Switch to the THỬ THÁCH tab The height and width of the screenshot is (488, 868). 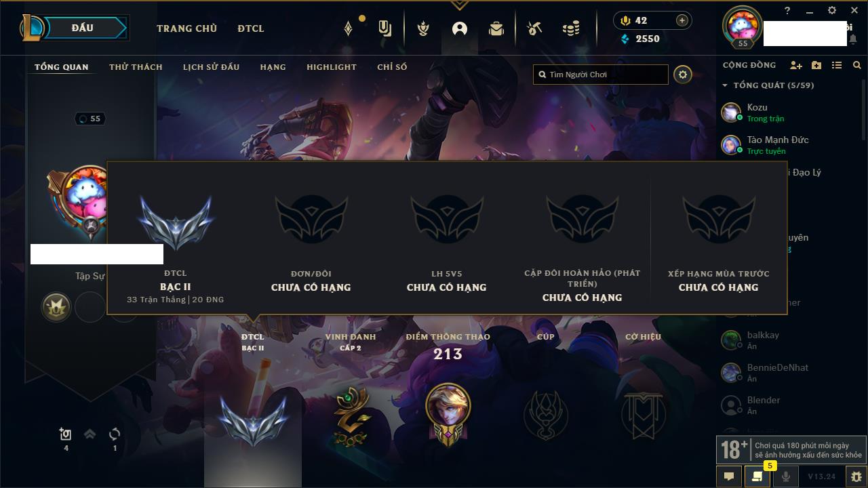[136, 67]
